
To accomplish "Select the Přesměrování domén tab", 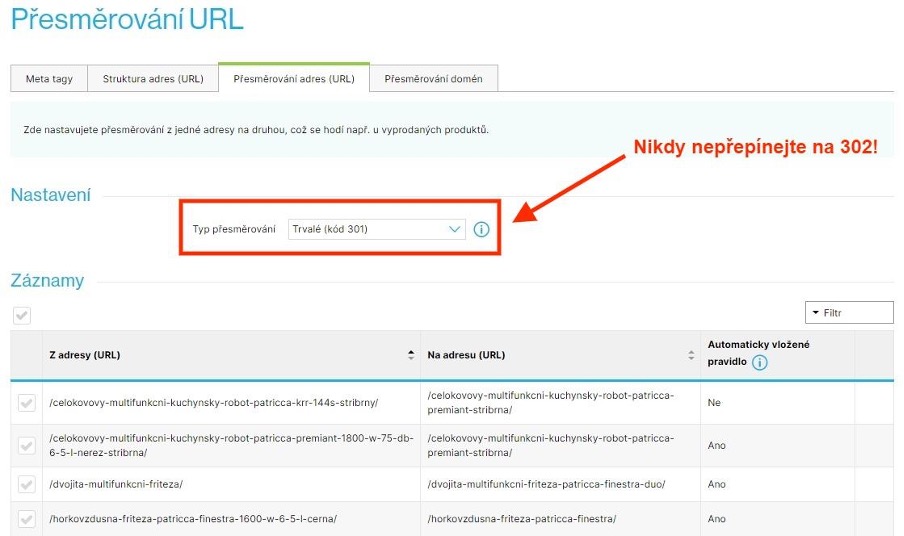I will (x=433, y=79).
